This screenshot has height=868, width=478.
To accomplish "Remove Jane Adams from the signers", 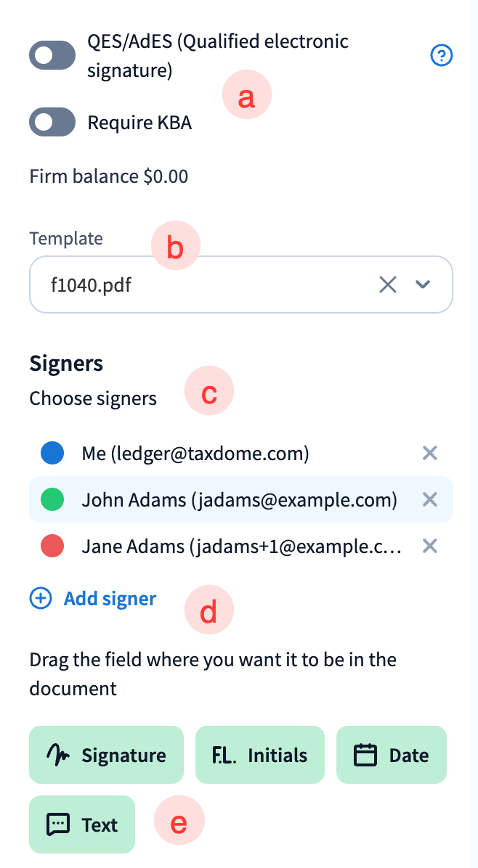I will click(x=430, y=545).
